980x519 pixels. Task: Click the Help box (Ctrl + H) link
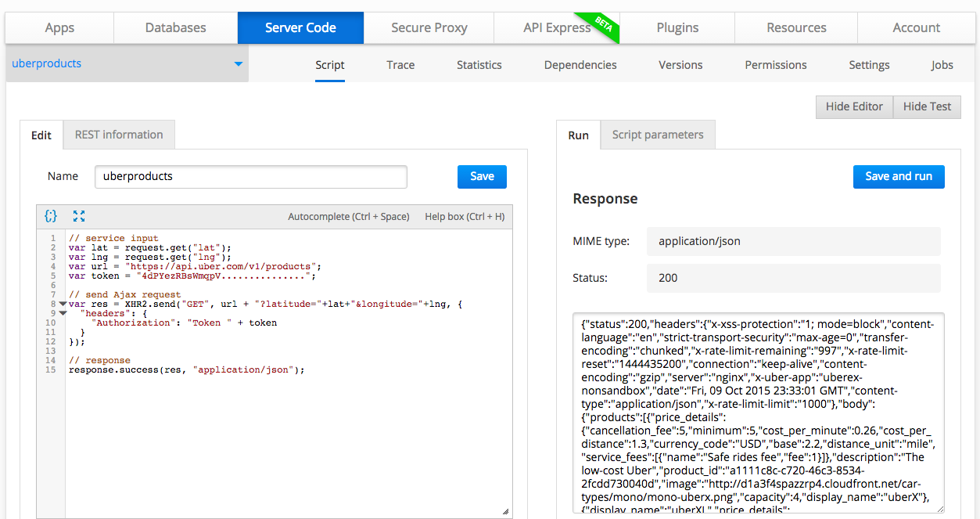465,217
